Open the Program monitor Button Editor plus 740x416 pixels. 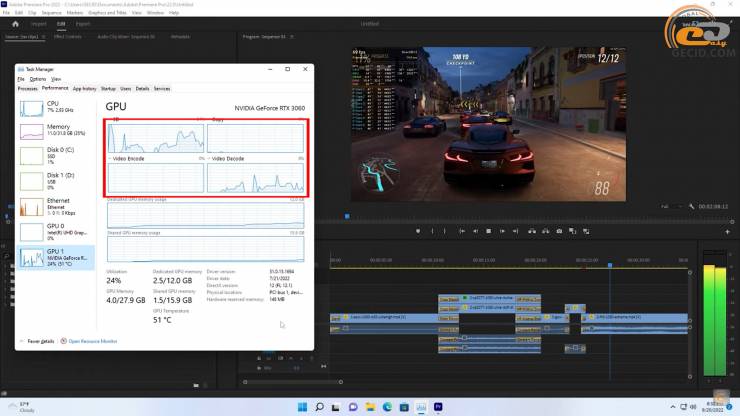(727, 232)
